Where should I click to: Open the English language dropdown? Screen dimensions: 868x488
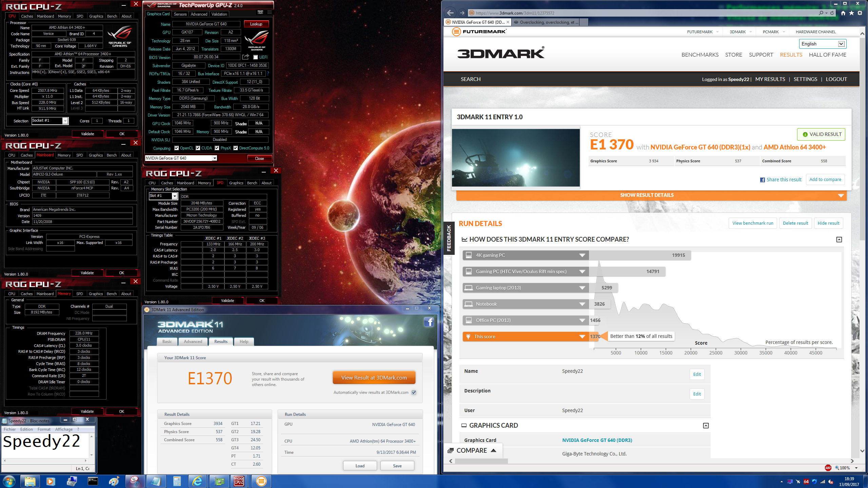point(822,44)
